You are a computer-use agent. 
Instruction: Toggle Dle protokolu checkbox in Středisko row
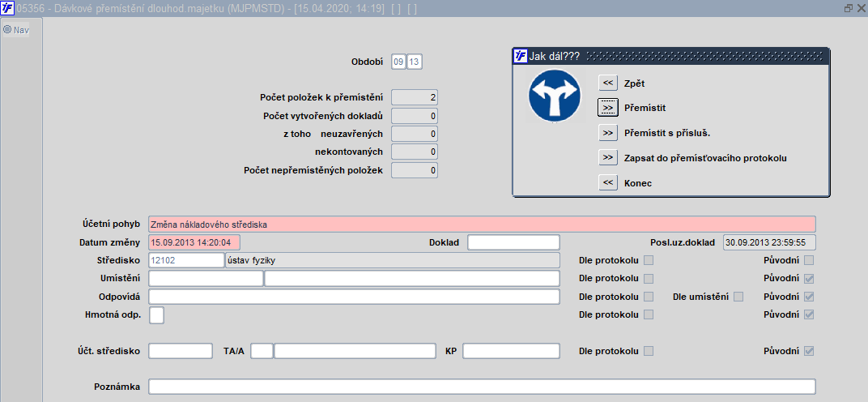pos(649,260)
